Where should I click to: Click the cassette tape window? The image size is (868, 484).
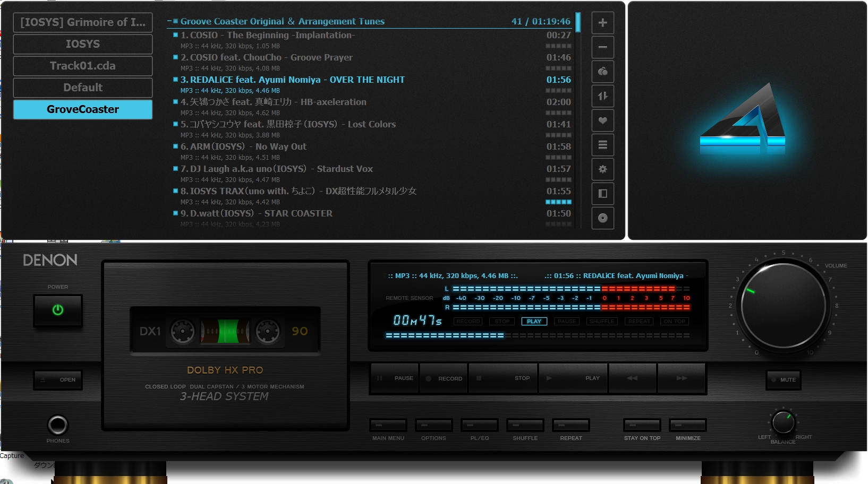(x=225, y=331)
